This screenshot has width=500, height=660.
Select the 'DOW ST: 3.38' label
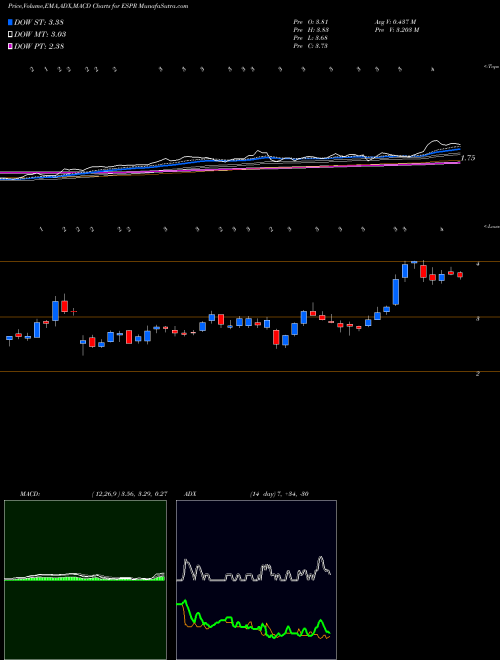[39, 22]
